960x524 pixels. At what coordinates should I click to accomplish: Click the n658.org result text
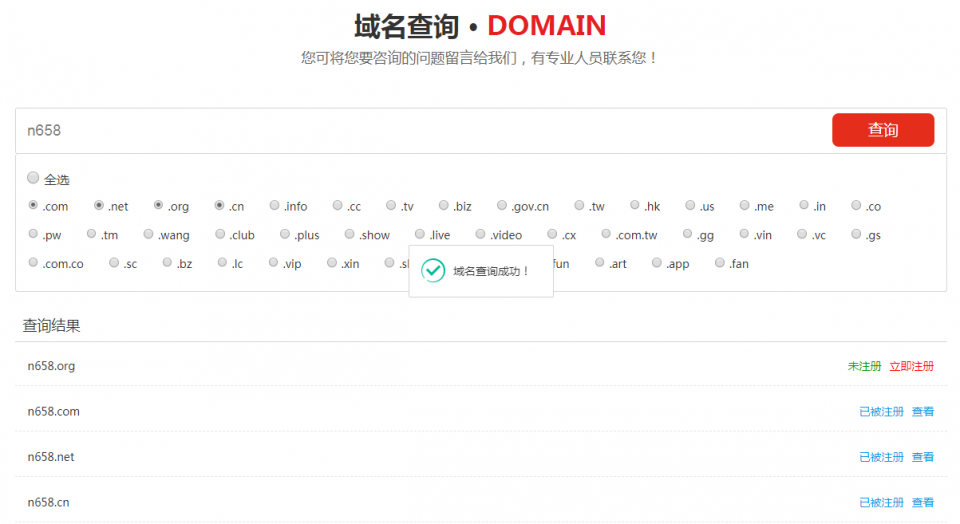[x=51, y=366]
